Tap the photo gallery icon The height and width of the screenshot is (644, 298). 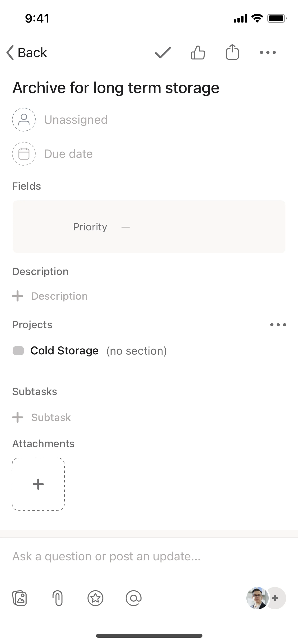(20, 598)
